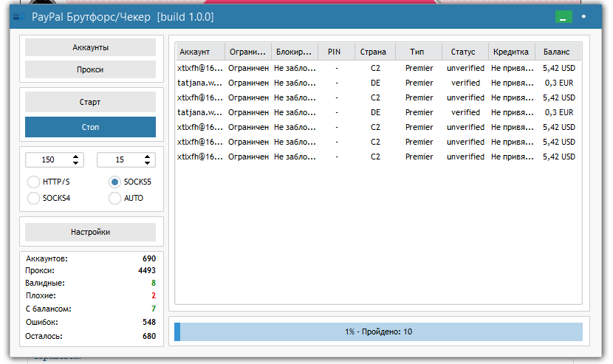The image size is (613, 364).
Task: Click the С балансом: label
Action: click(49, 309)
